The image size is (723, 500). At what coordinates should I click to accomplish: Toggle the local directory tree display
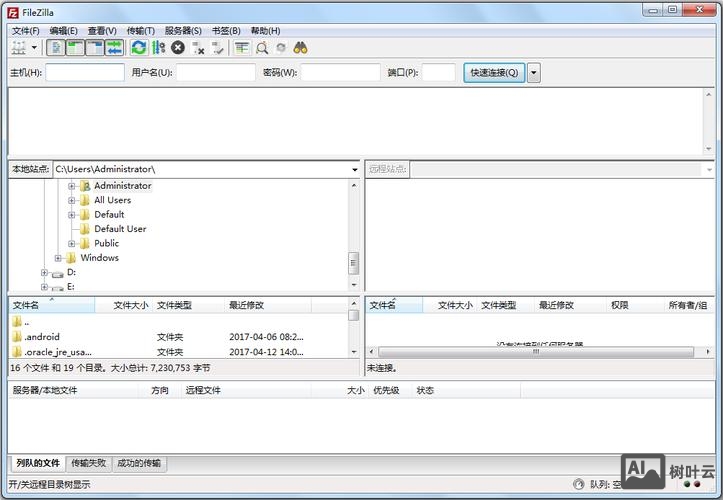(75, 48)
